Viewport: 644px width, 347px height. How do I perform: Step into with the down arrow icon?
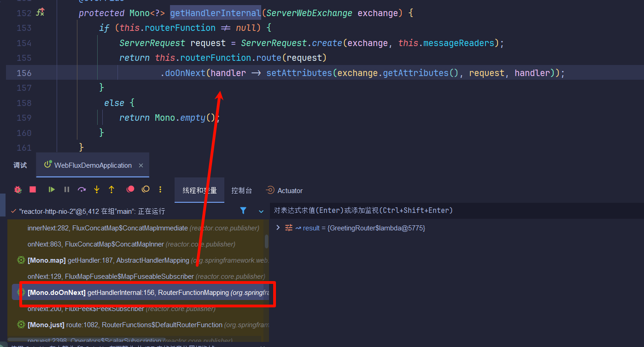[x=97, y=189]
